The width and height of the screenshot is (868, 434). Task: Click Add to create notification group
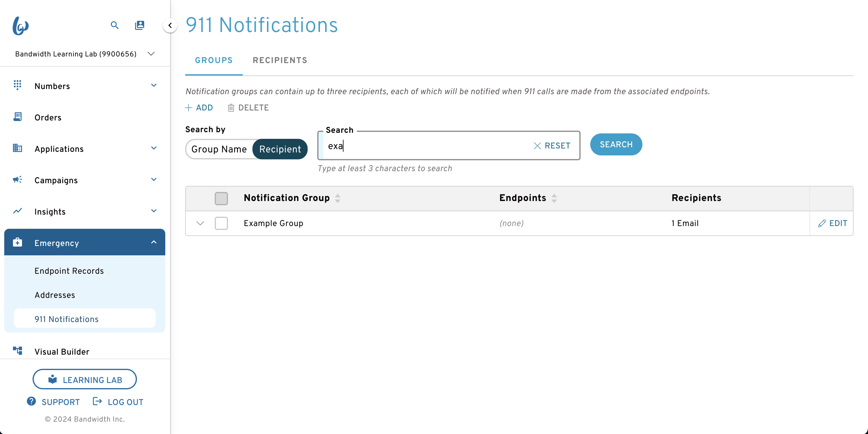[199, 108]
